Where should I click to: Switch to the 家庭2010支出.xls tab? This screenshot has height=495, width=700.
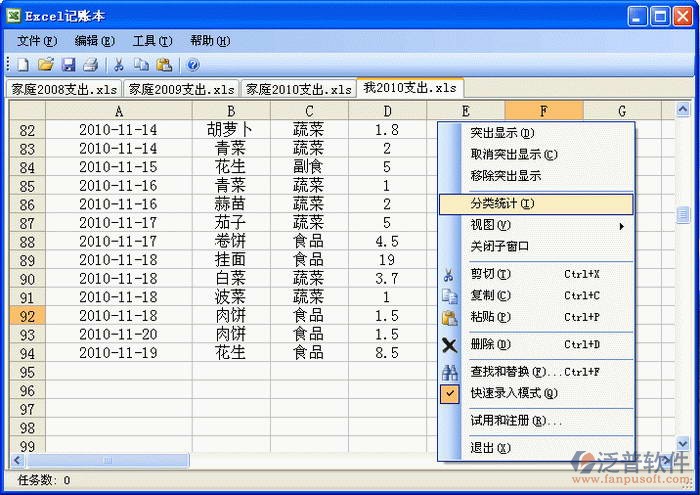pos(298,89)
